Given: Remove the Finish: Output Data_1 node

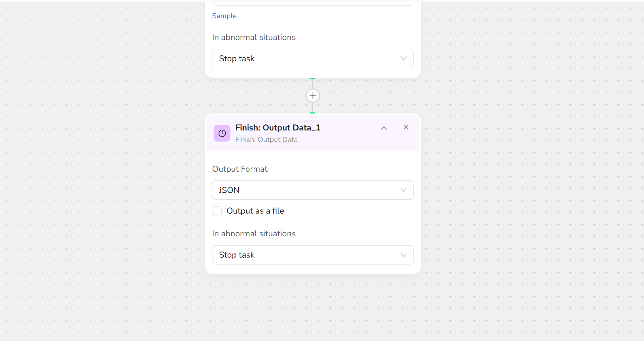Looking at the screenshot, I should tap(406, 127).
